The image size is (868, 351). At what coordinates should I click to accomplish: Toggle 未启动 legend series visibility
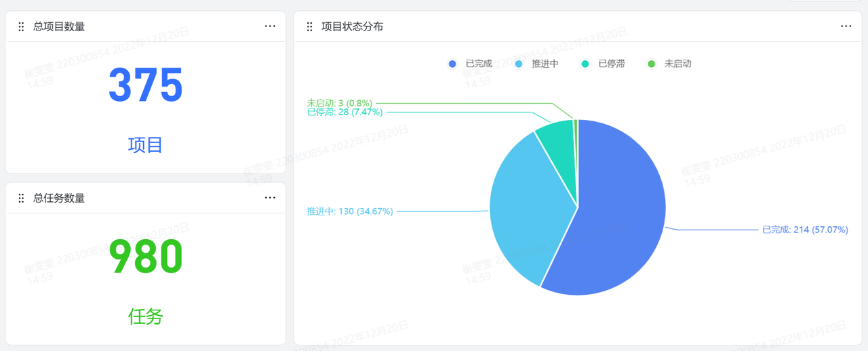pos(670,64)
